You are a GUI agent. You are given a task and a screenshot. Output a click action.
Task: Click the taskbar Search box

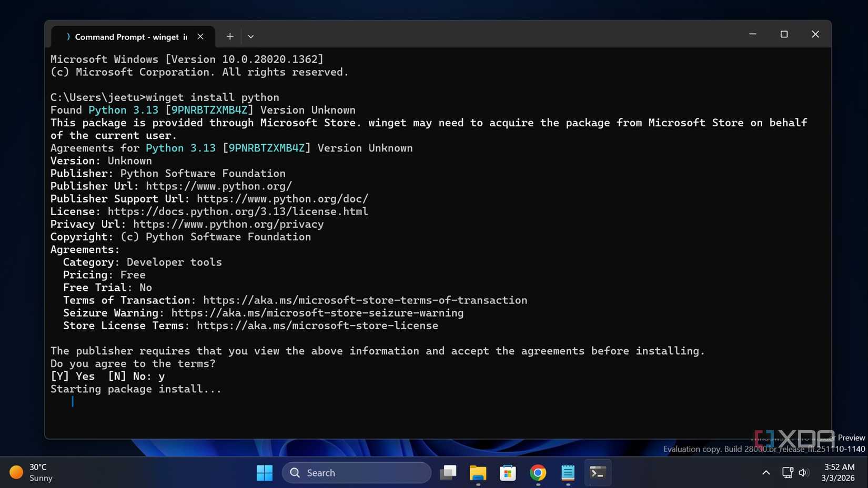point(357,473)
